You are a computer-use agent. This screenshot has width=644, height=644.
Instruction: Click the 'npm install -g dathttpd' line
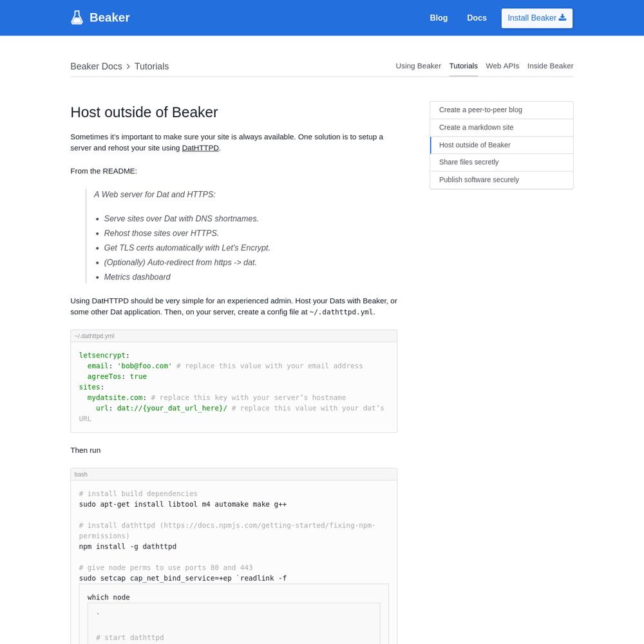pyautogui.click(x=128, y=547)
